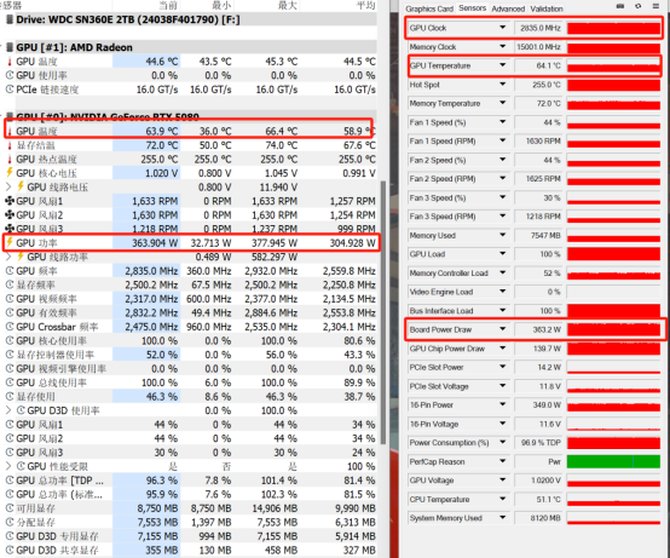The image size is (670, 558).
Task: Click clock icon of 显存频率 row
Action: coord(9,285)
